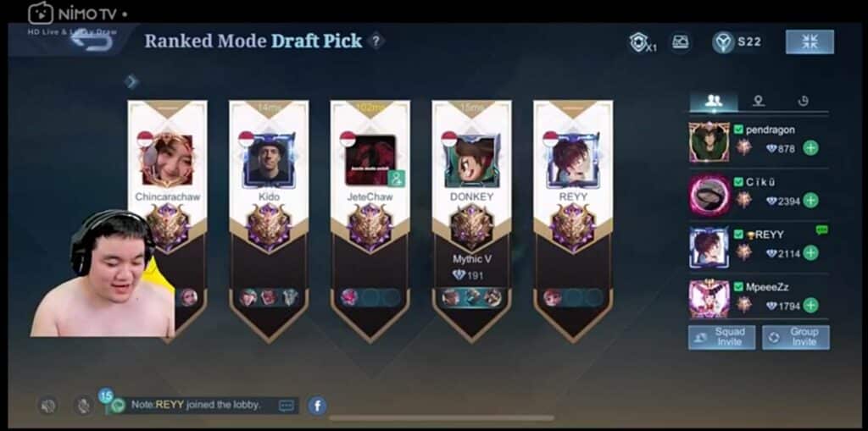
Task: Open the S22 season info icon
Action: (724, 42)
